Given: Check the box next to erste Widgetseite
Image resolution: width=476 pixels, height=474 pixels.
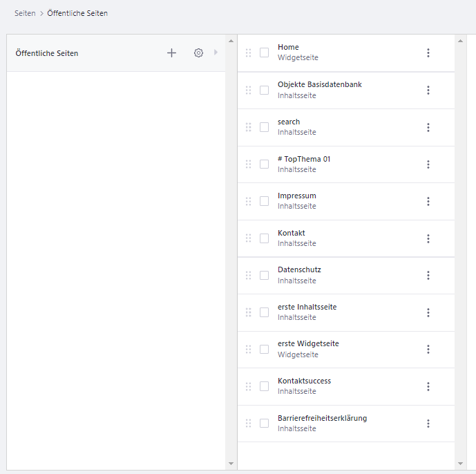Looking at the screenshot, I should 264,349.
